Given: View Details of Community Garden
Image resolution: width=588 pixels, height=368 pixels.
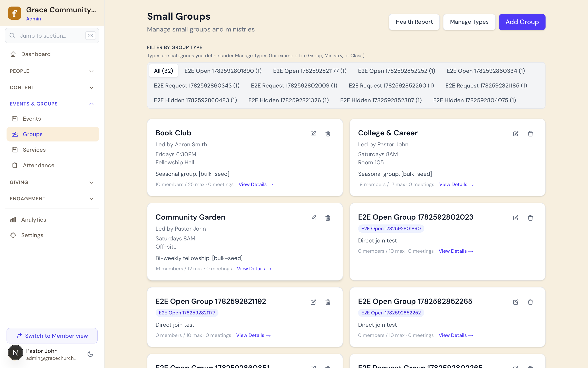Looking at the screenshot, I should tap(254, 269).
